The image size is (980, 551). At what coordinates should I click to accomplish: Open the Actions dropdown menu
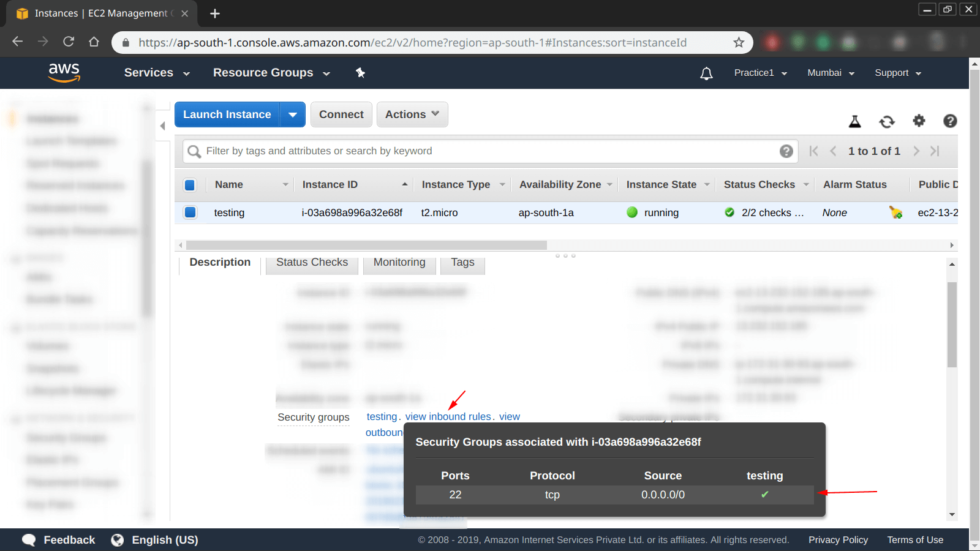[x=412, y=114]
